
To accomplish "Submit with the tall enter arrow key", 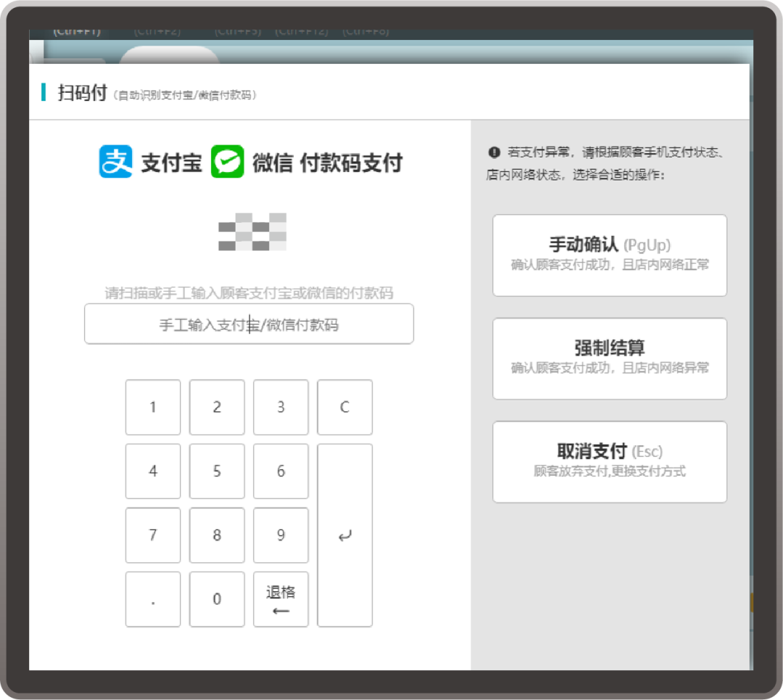I will [x=344, y=535].
